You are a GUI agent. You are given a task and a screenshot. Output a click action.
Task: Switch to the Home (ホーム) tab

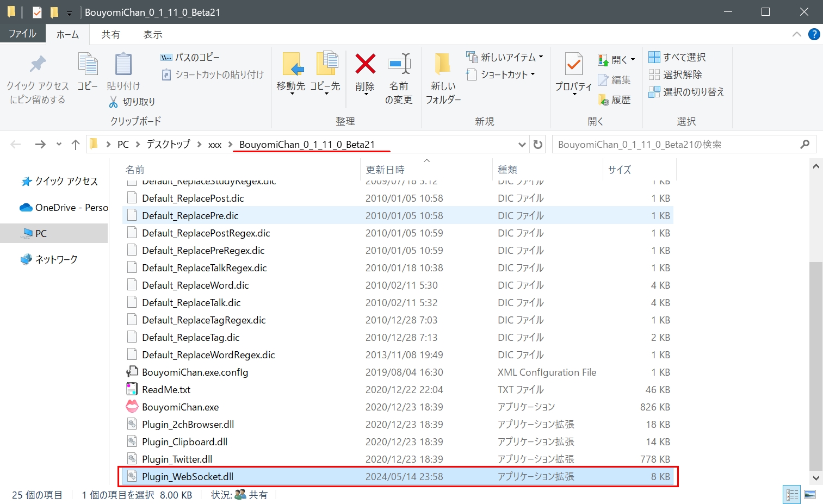coord(67,34)
